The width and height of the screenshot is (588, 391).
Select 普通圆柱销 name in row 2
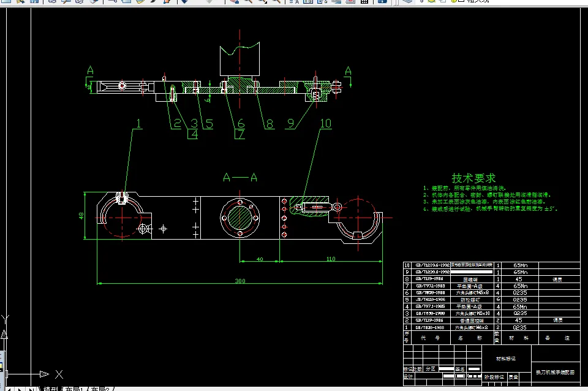[x=472, y=321]
